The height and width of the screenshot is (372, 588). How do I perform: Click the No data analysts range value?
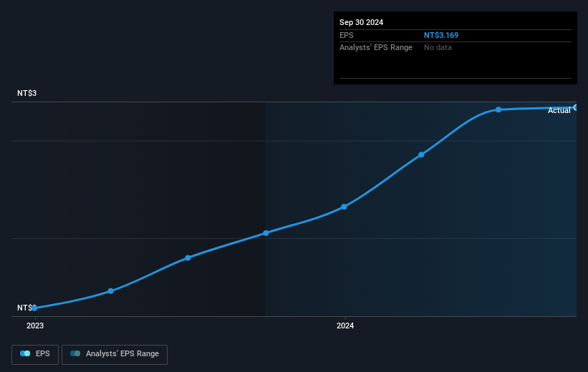438,48
